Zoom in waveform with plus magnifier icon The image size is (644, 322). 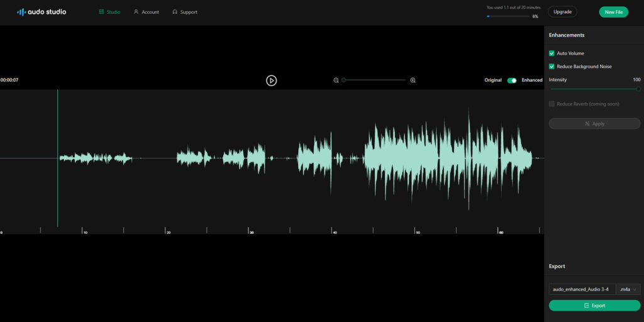tap(413, 80)
